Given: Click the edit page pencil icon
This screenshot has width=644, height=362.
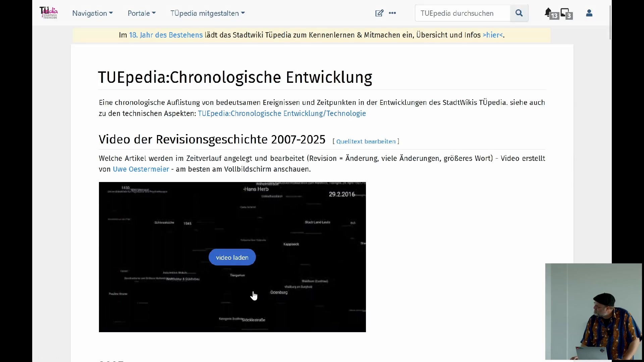Looking at the screenshot, I should [379, 13].
